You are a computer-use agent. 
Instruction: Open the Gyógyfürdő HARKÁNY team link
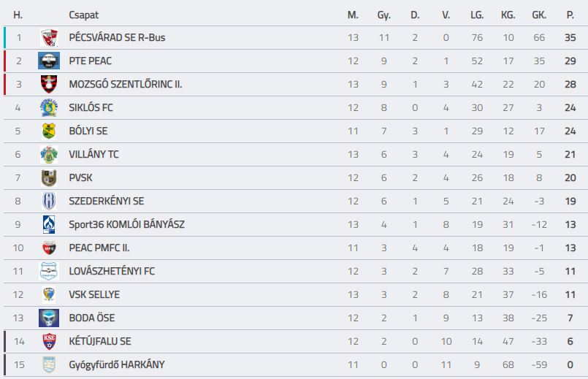(117, 364)
